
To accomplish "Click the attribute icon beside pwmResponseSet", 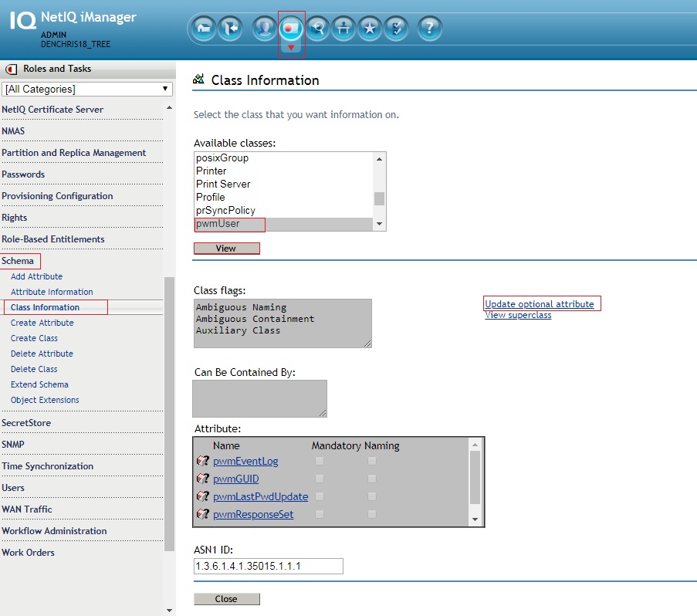I will (203, 514).
